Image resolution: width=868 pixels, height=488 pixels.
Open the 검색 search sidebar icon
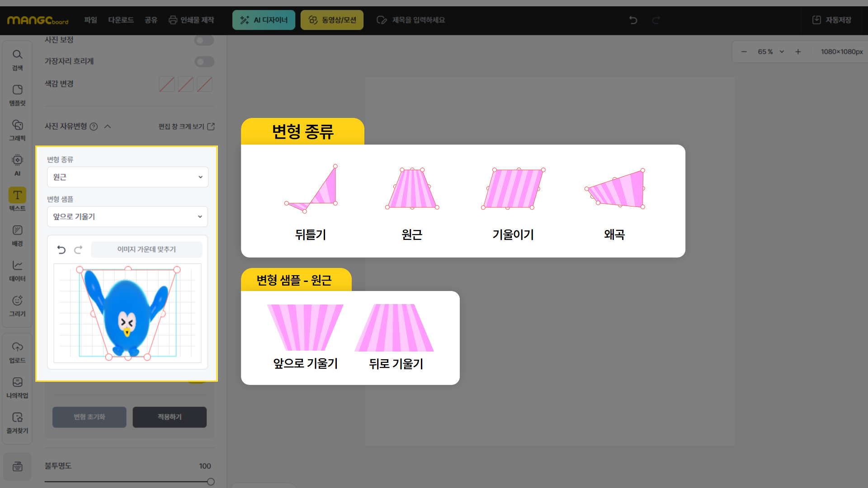coord(17,60)
